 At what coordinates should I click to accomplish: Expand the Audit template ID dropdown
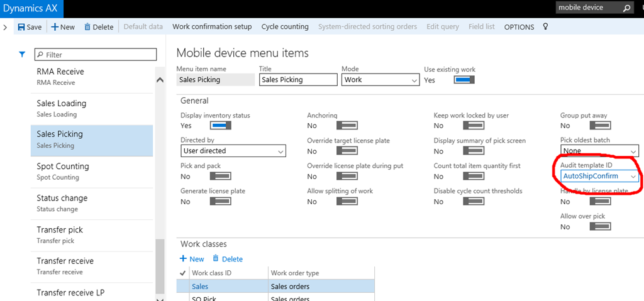pos(633,177)
